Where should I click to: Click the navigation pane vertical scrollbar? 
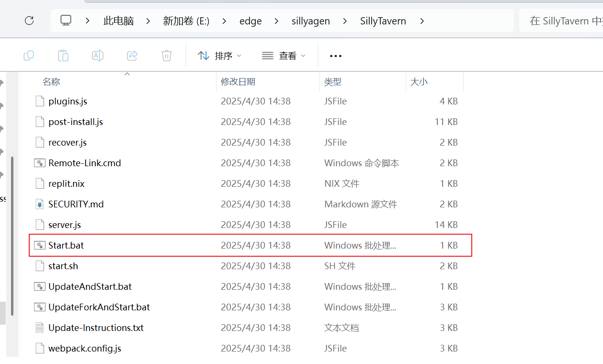click(13, 236)
